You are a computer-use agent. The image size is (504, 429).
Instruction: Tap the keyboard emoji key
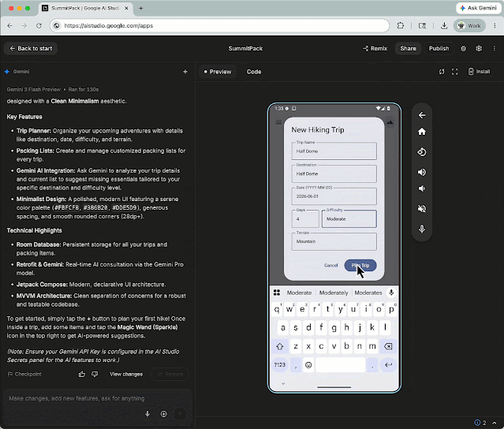pos(308,365)
